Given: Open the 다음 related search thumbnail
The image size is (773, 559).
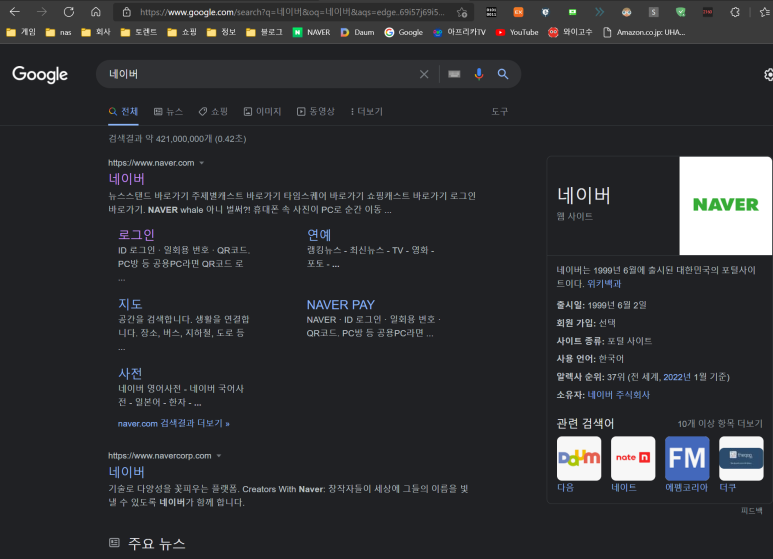Looking at the screenshot, I should [x=579, y=458].
